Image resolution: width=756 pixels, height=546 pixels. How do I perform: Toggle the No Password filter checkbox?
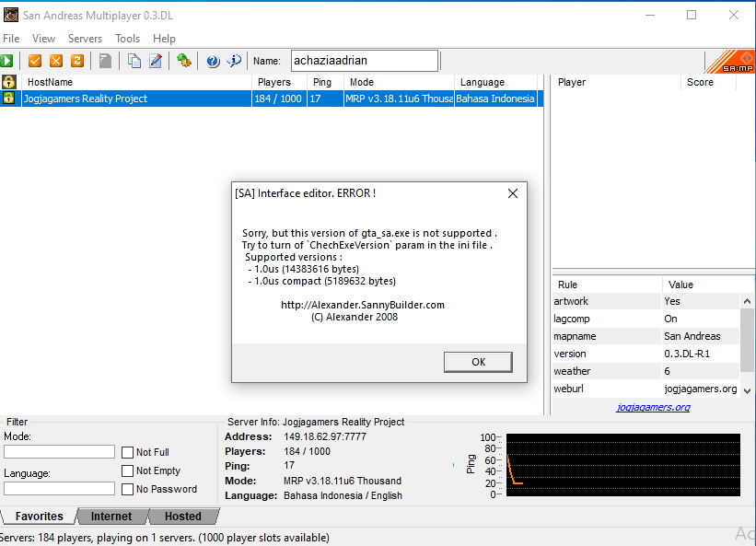[x=127, y=489]
